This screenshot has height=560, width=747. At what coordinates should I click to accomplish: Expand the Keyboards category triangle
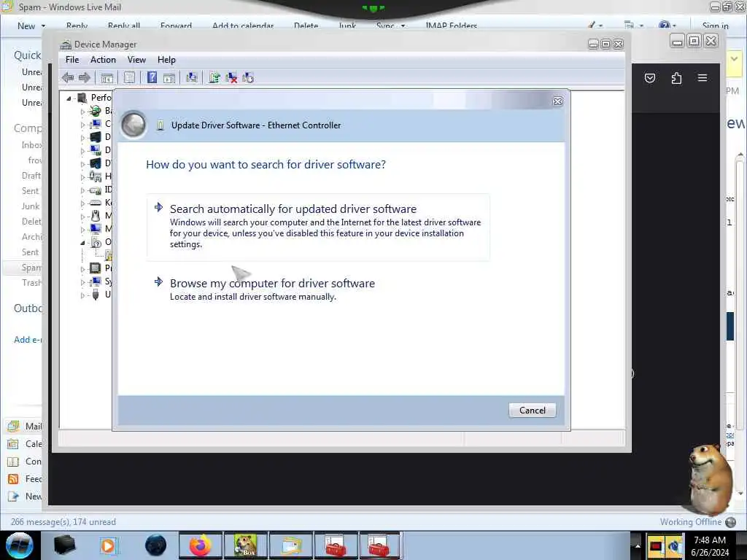pyautogui.click(x=82, y=203)
